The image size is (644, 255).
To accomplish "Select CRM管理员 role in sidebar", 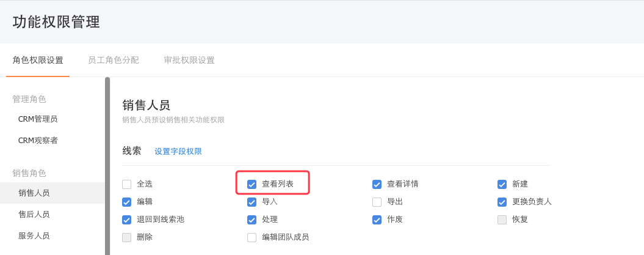I will (38, 119).
